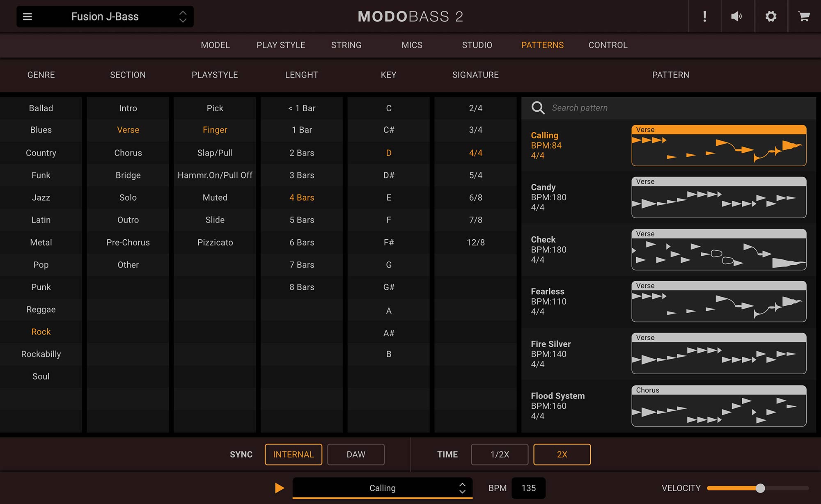The width and height of the screenshot is (821, 504).
Task: Select the Funk genre
Action: (41, 175)
